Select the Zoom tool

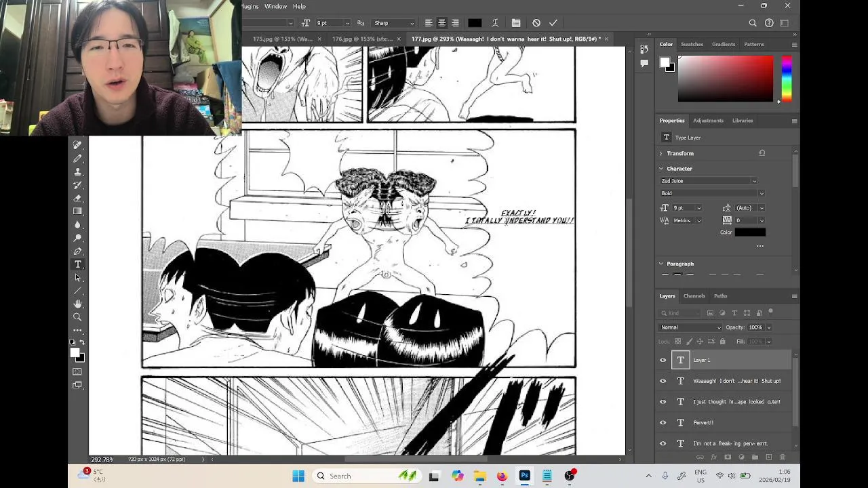pyautogui.click(x=77, y=317)
